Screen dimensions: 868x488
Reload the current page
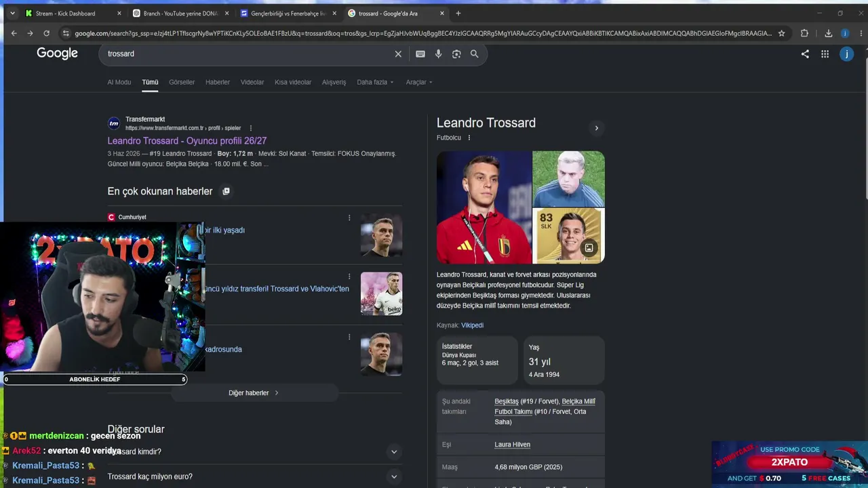coord(46,33)
